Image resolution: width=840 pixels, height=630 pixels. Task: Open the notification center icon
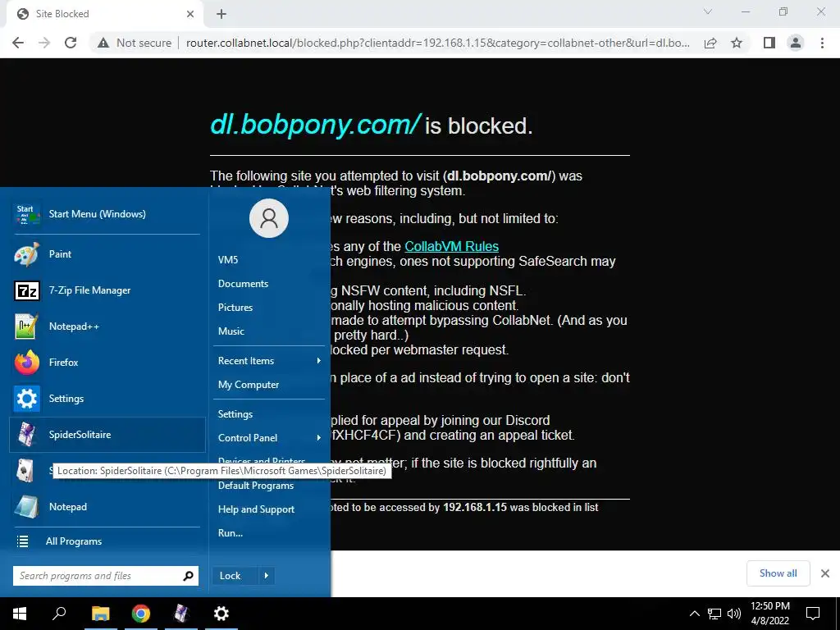click(813, 614)
